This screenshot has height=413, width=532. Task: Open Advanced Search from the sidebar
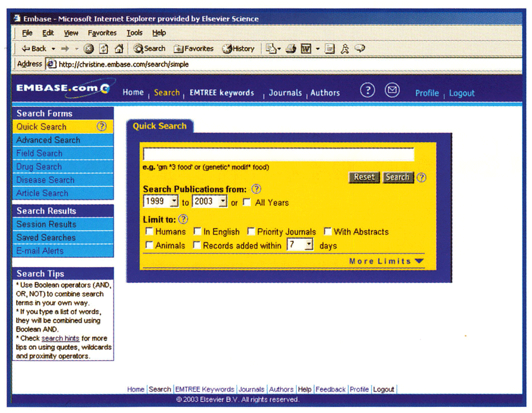point(63,140)
